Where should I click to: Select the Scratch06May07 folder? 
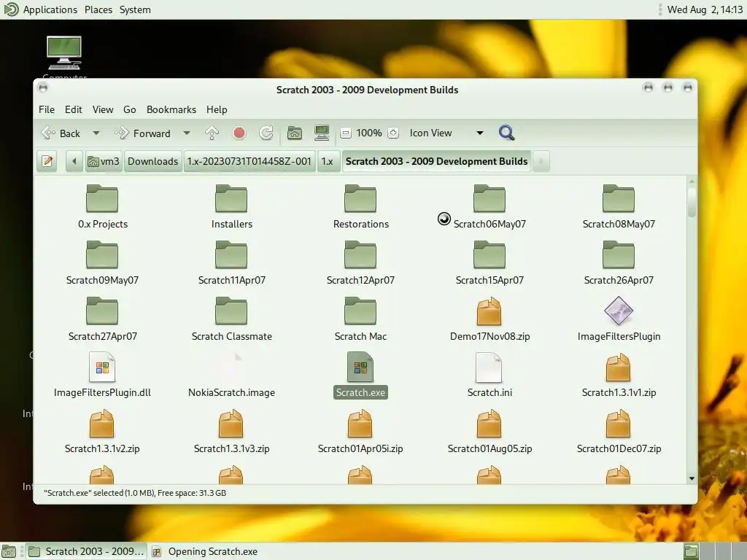tap(489, 206)
